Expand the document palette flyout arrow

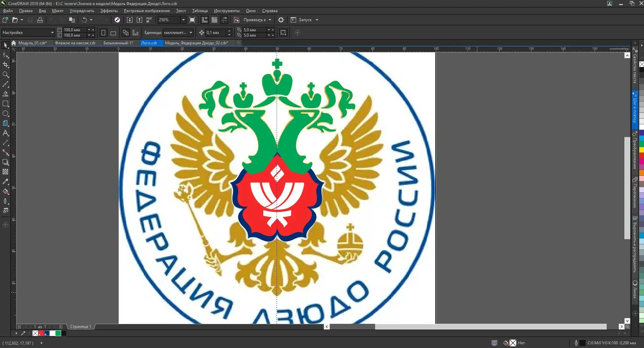16,333
